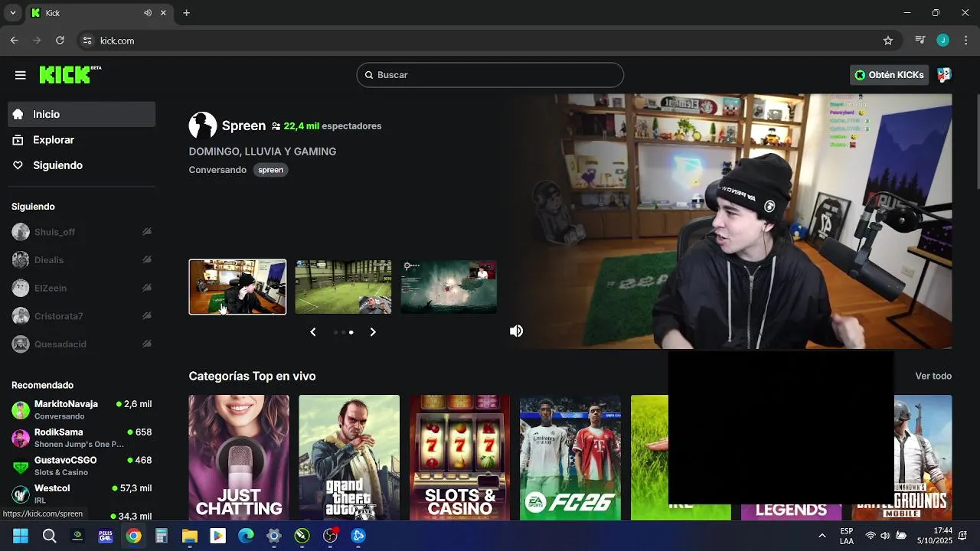Open Google Play app on taskbar
The height and width of the screenshot is (551, 980).
[218, 536]
